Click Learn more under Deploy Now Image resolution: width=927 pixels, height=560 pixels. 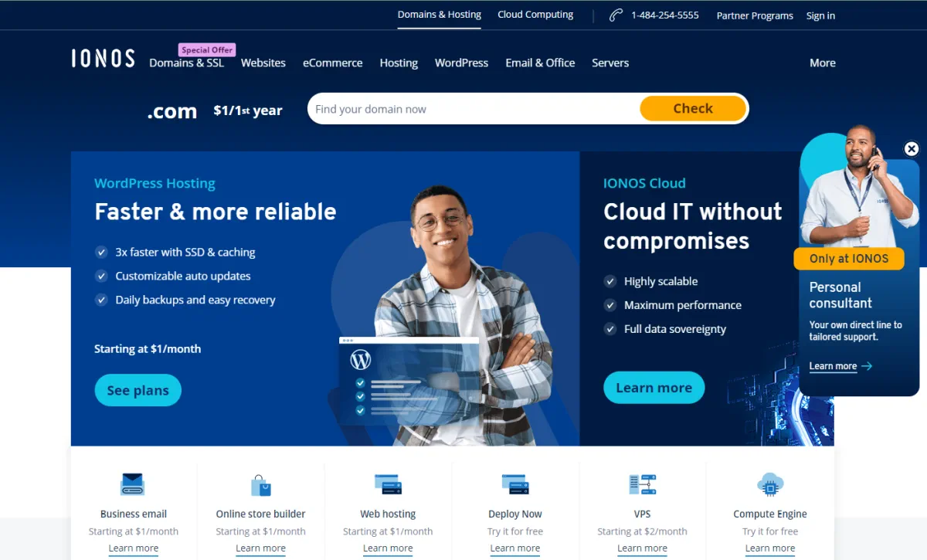coord(515,548)
